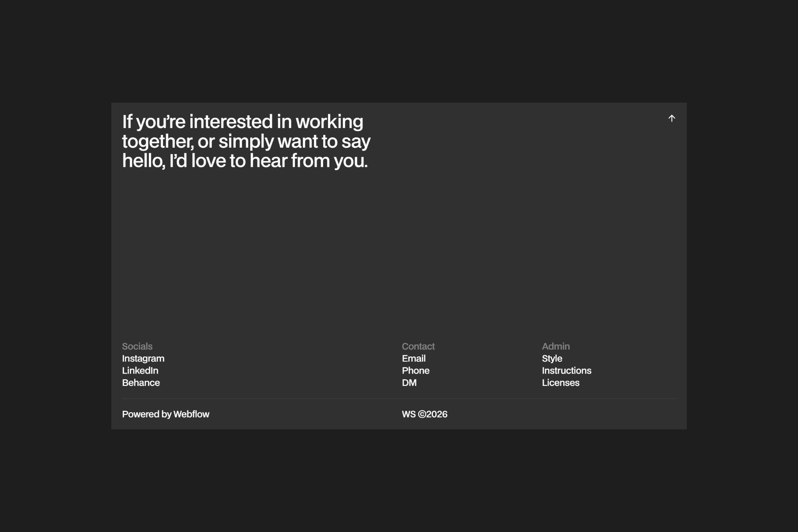Go to the Style admin page
This screenshot has width=798, height=532.
552,358
